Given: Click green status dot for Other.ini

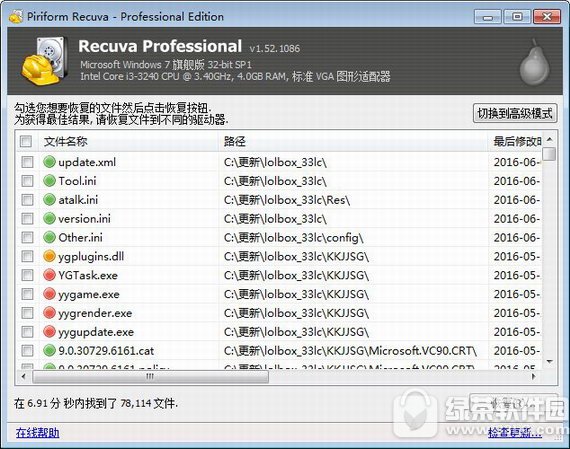Looking at the screenshot, I should pos(49,237).
